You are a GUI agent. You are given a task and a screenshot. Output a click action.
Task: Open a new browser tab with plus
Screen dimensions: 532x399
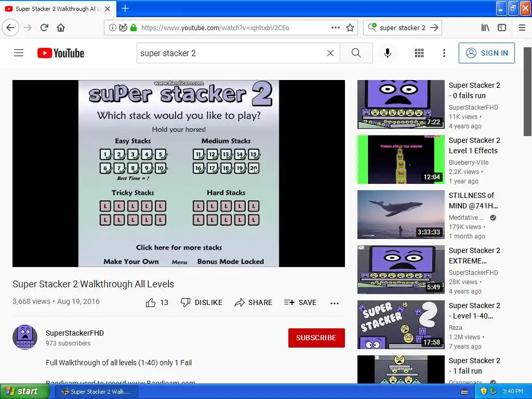pos(125,8)
